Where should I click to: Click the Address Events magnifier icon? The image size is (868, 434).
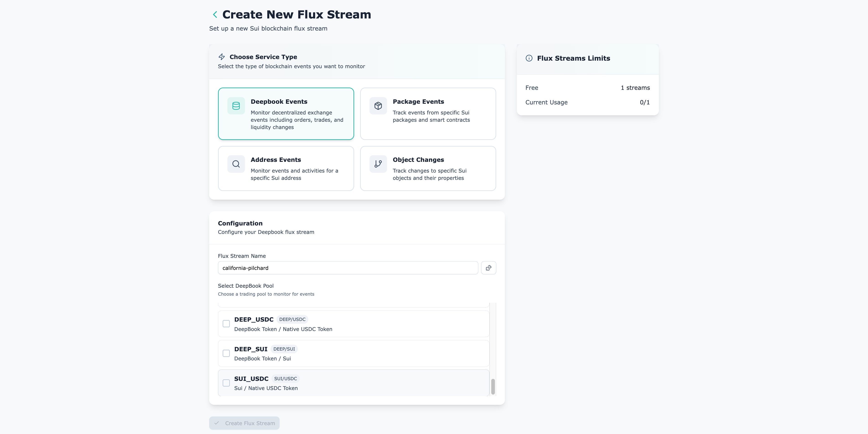point(236,164)
